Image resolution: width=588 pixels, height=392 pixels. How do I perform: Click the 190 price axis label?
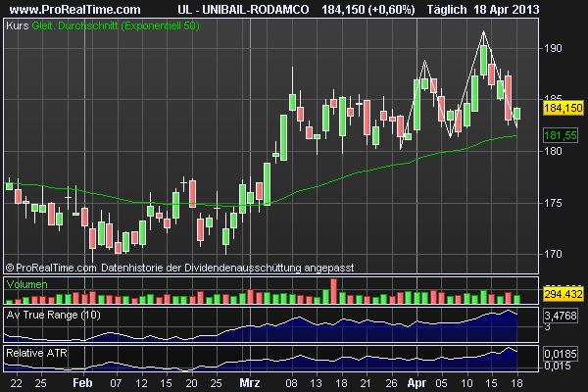click(553, 48)
